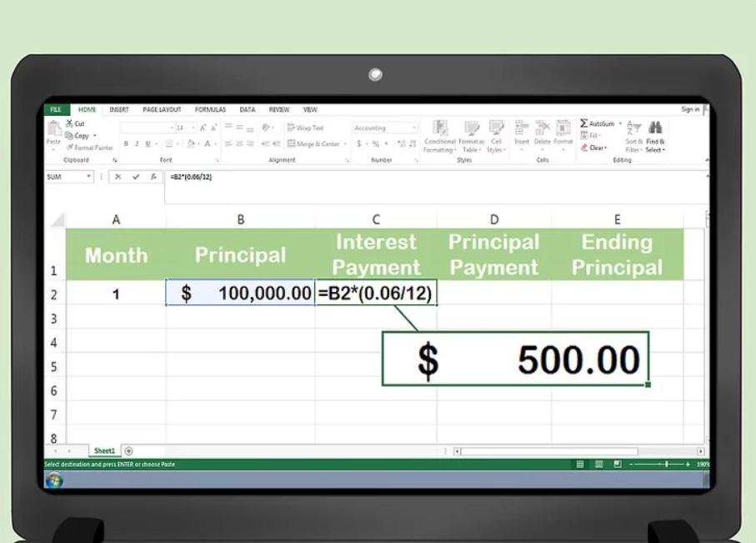Click the Percent Style icon

(376, 143)
